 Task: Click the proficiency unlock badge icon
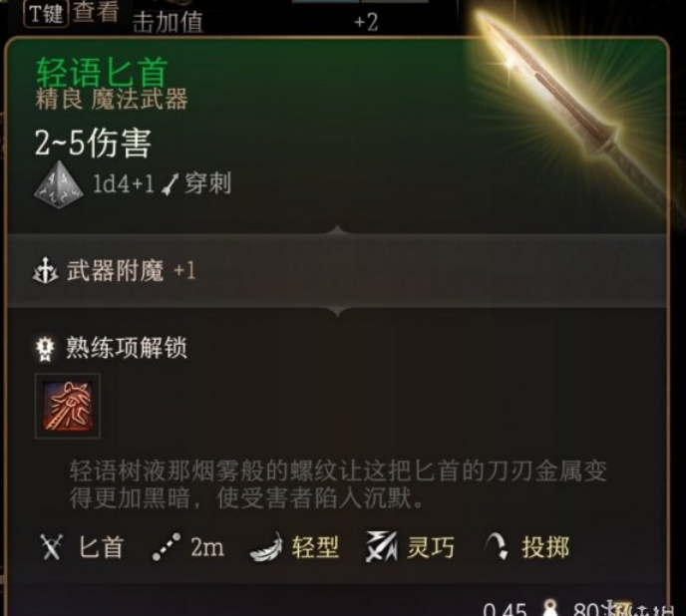(45, 349)
